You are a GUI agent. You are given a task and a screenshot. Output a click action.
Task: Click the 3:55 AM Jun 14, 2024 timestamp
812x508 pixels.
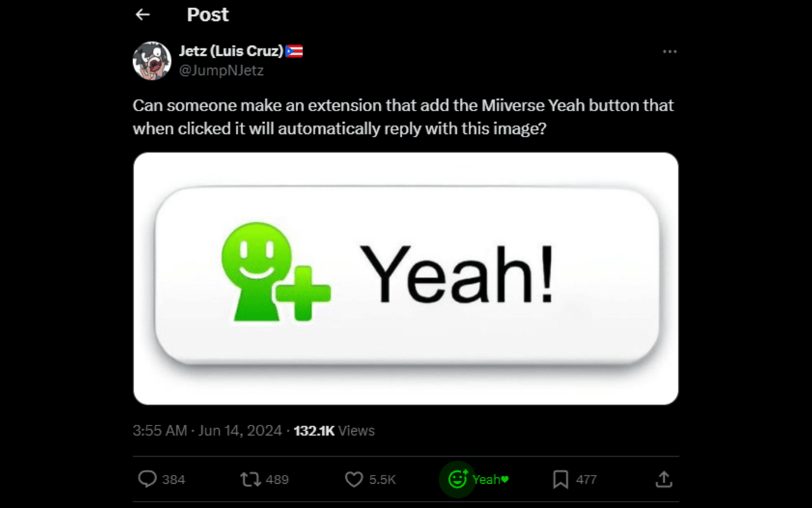[x=207, y=431]
